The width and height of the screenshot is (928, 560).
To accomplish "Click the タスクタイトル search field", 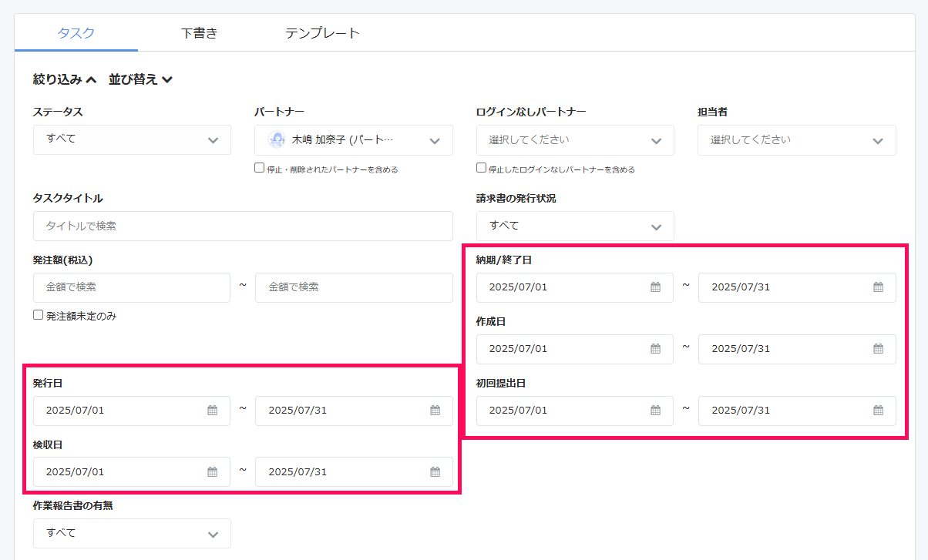I will [243, 226].
